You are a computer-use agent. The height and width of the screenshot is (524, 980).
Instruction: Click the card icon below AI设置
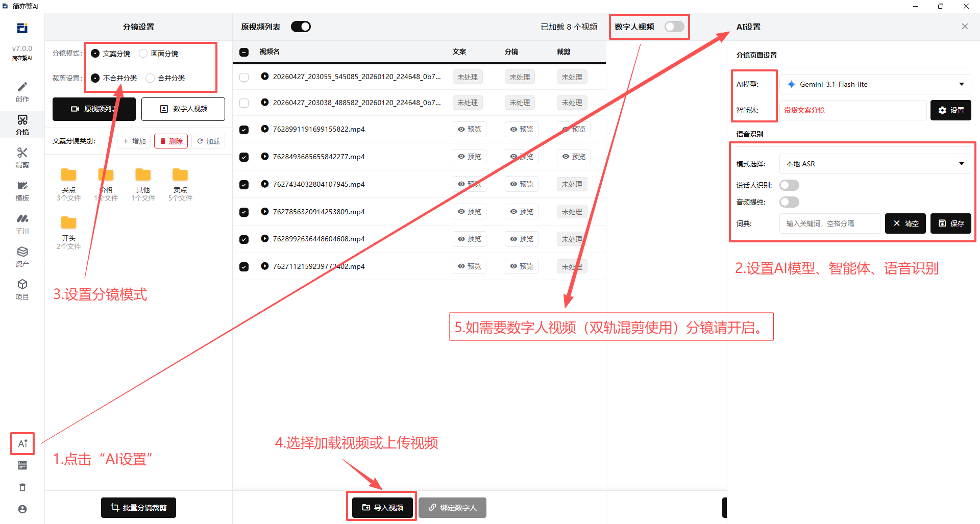point(22,465)
